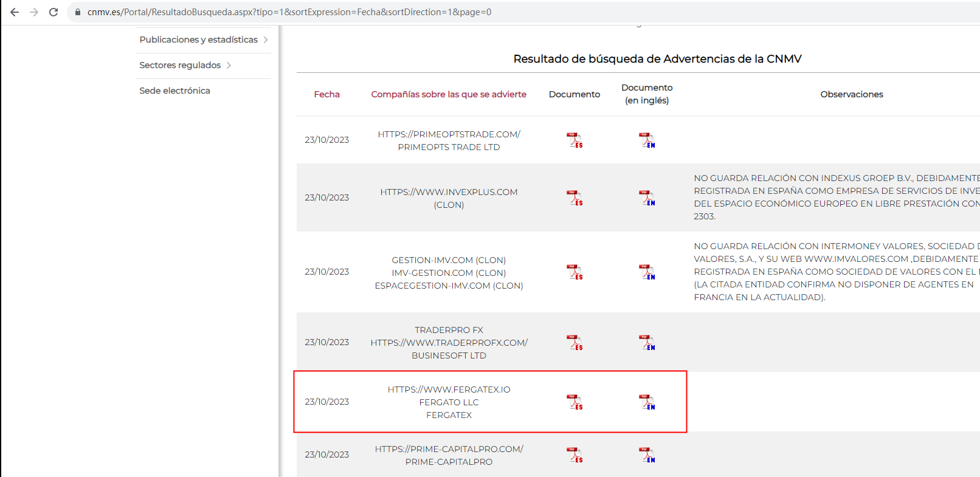Open Sede electrónica menu item

coord(174,91)
